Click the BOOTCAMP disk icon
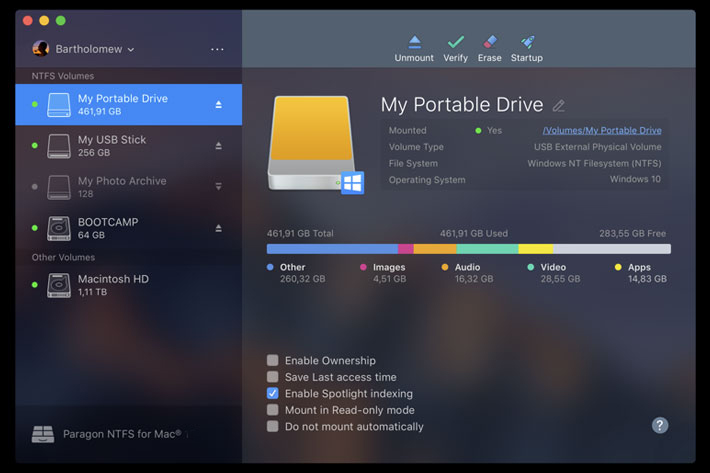710x473 pixels. pos(59,228)
